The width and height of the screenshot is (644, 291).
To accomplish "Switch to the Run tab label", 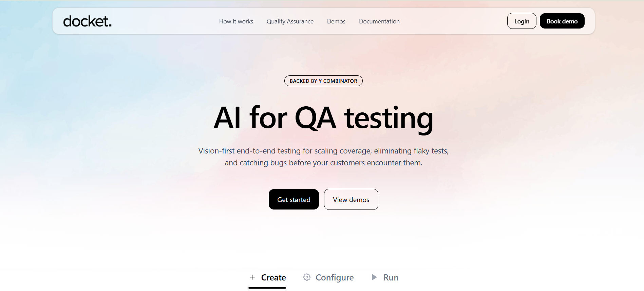I will [x=391, y=277].
